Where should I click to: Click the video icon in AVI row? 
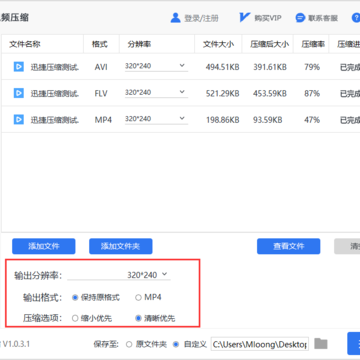19,67
